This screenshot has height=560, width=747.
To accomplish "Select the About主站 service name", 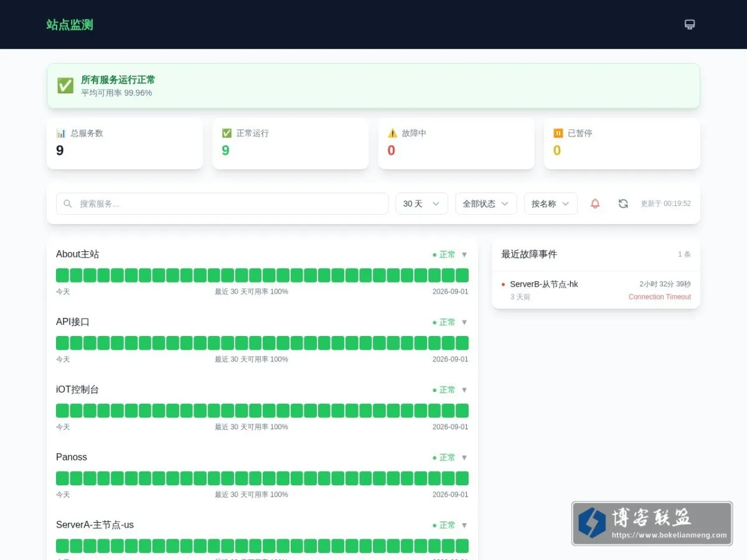I will coord(77,254).
